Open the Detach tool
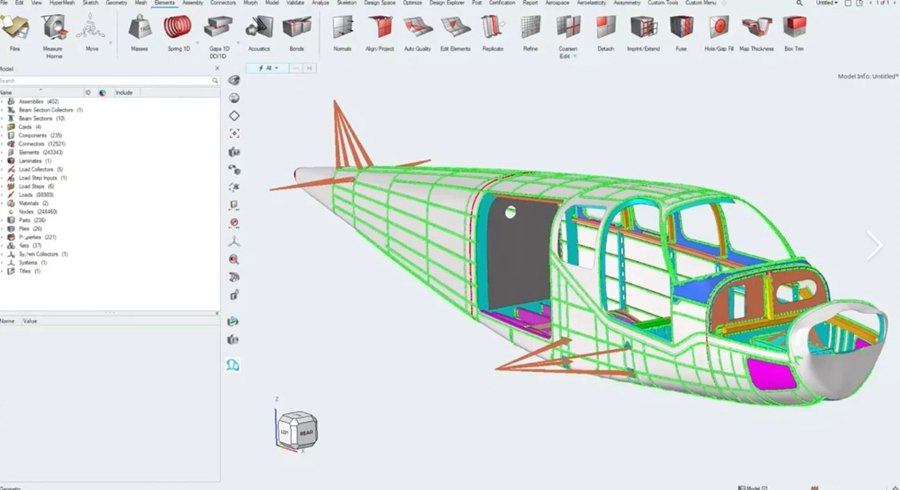The width and height of the screenshot is (900, 490). [606, 34]
